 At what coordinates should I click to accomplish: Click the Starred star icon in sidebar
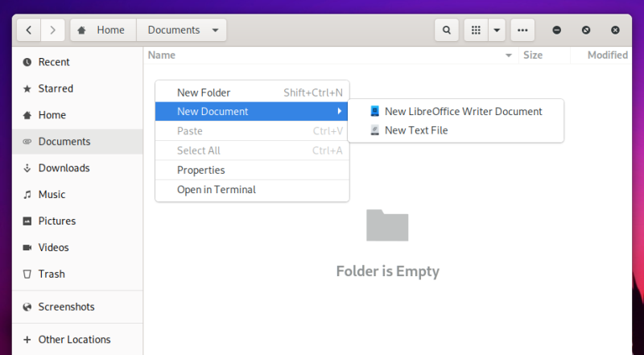(x=27, y=89)
